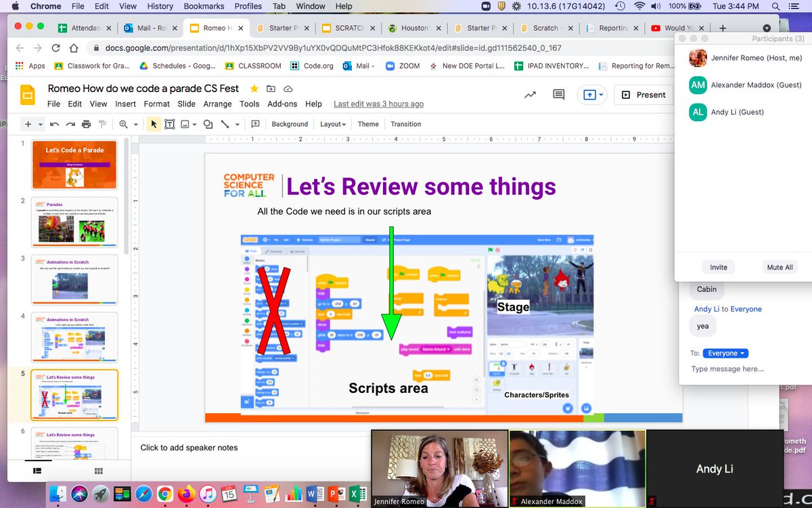Go back in Chrome
Image resolution: width=812 pixels, height=508 pixels.
click(20, 48)
